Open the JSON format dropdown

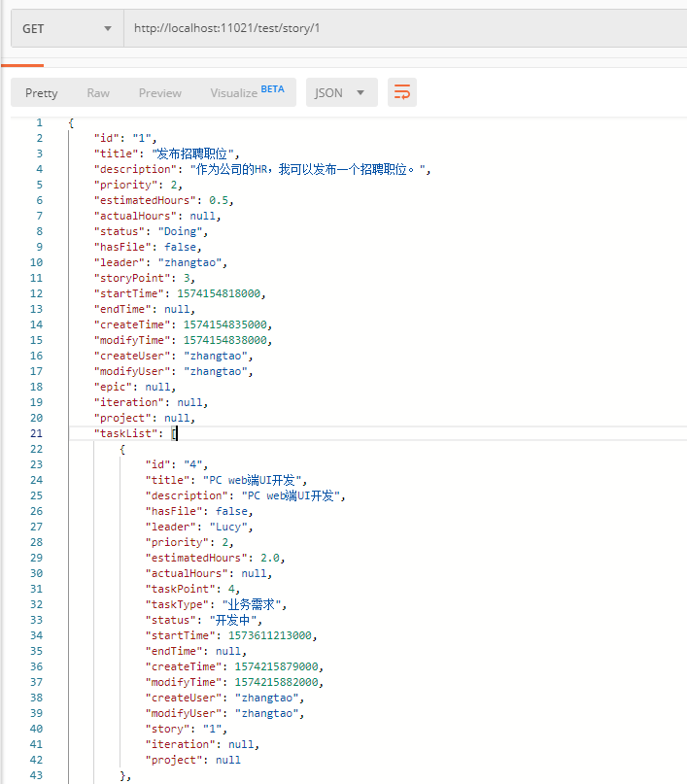tap(341, 92)
